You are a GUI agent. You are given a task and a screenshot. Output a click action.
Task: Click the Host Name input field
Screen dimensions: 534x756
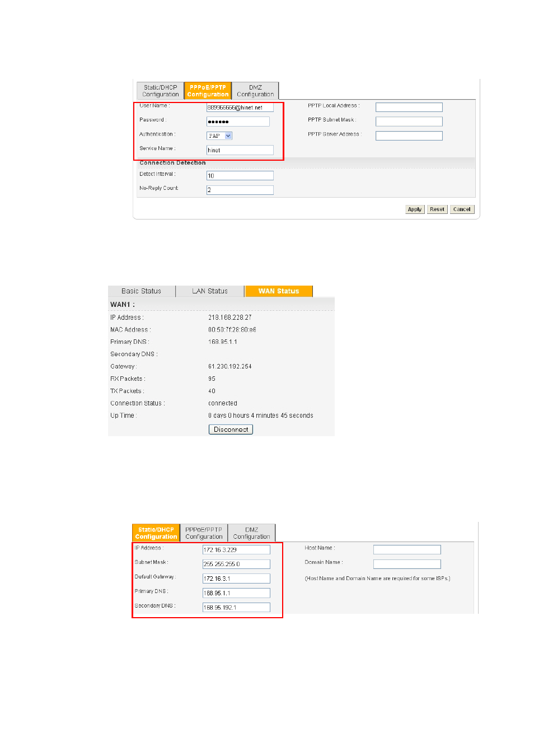click(x=407, y=550)
